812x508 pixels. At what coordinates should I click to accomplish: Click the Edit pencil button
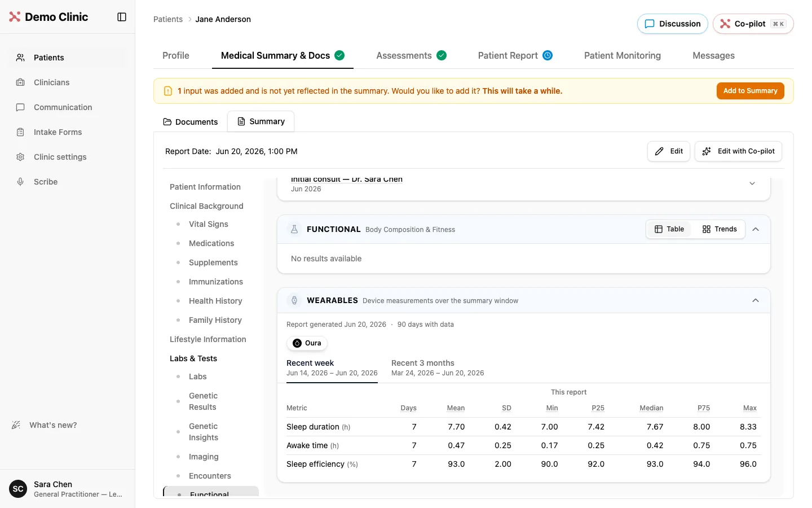(x=668, y=151)
